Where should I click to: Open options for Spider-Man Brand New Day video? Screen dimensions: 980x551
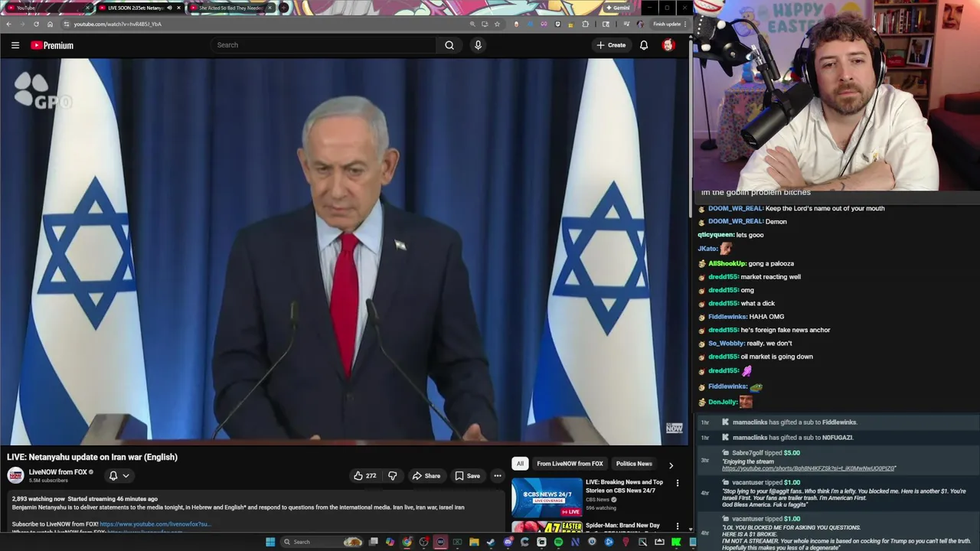678,527
